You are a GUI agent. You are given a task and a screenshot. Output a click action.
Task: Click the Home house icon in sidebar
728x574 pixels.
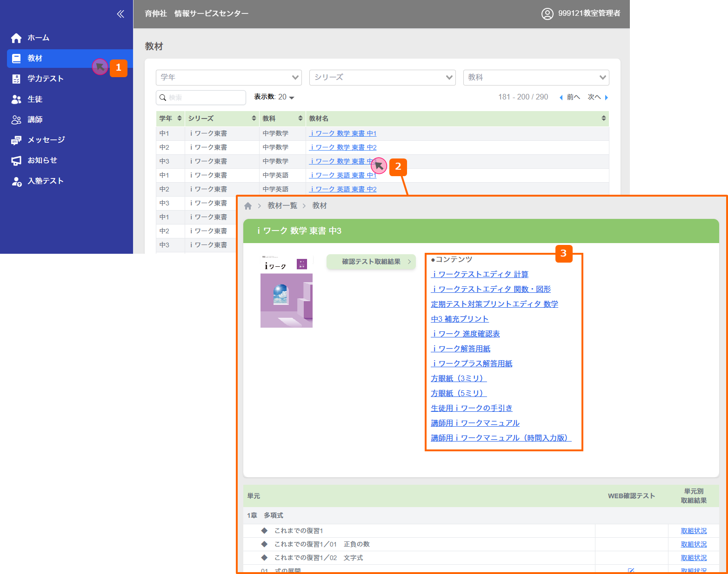pyautogui.click(x=16, y=38)
